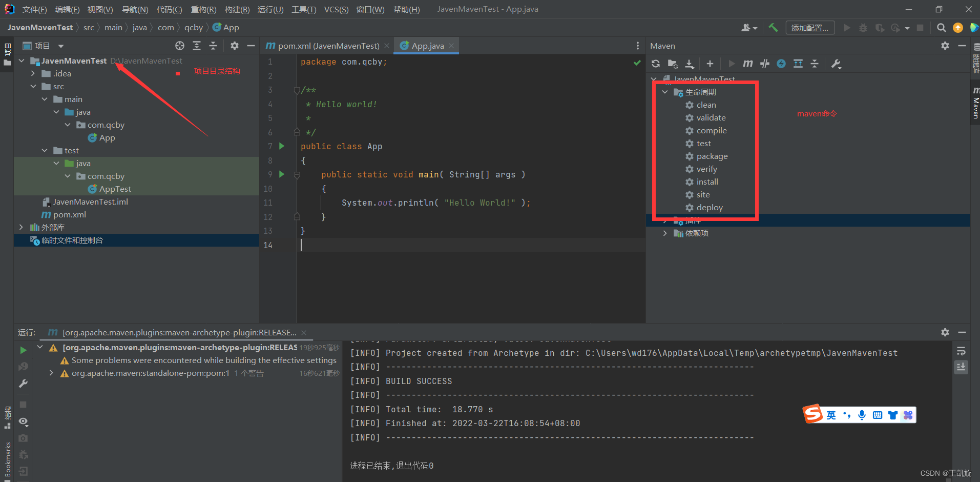Run main method gutter arrow
Screen dimensions: 980x482
(x=282, y=174)
